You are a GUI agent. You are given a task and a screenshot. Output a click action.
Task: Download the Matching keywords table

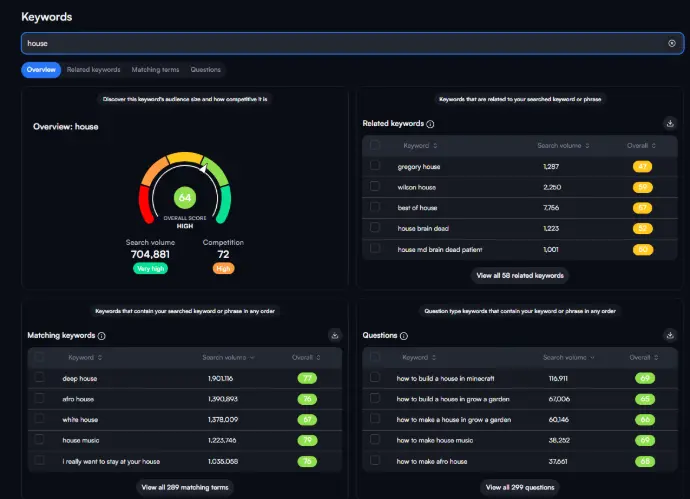(333, 336)
